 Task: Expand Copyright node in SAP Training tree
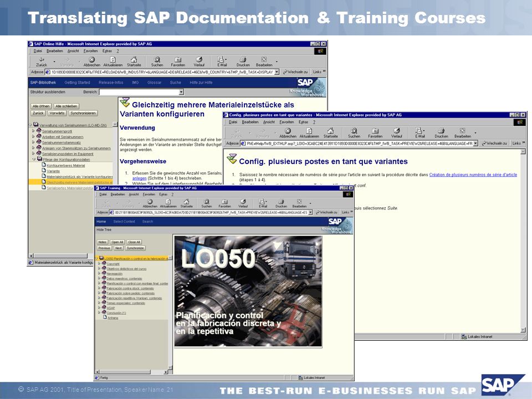[99, 263]
